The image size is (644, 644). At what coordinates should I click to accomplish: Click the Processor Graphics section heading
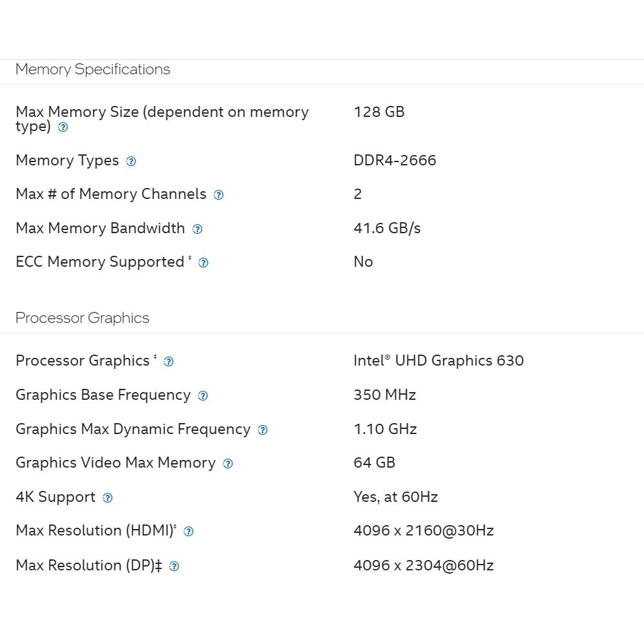click(x=82, y=318)
